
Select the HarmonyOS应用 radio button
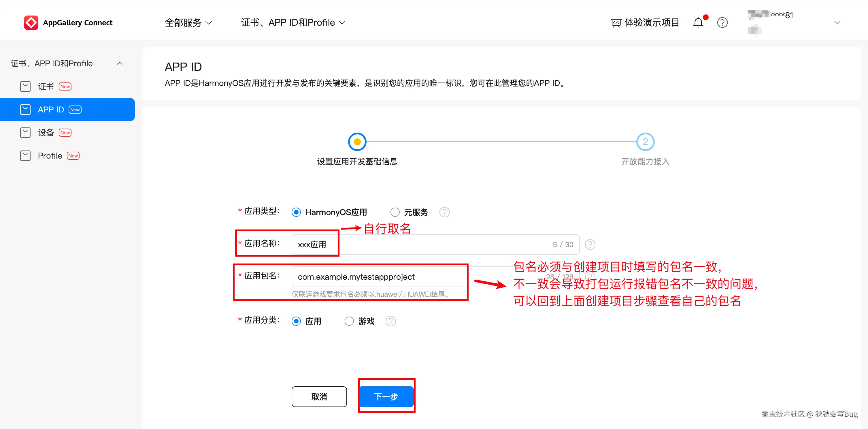[x=296, y=212]
